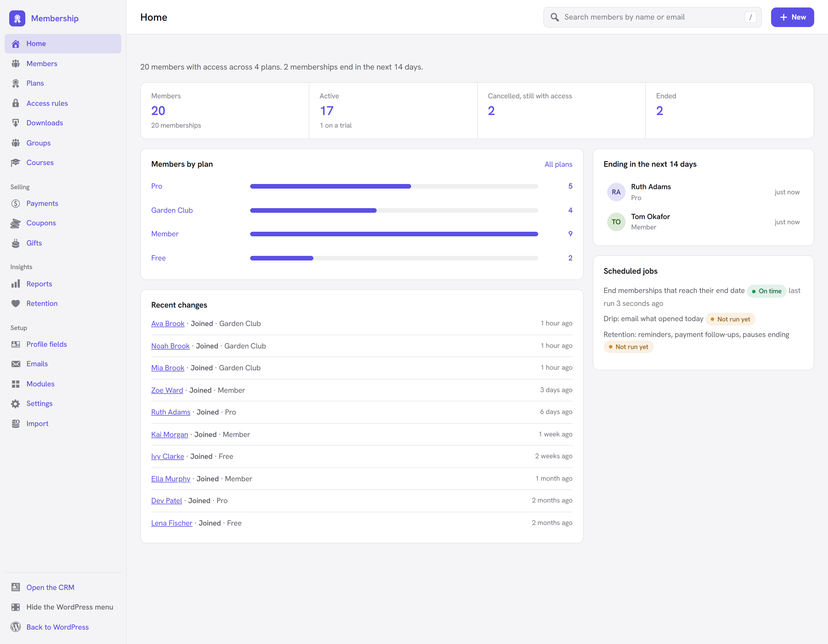Click the Profile fields icon
Image resolution: width=828 pixels, height=644 pixels.
[x=16, y=344]
